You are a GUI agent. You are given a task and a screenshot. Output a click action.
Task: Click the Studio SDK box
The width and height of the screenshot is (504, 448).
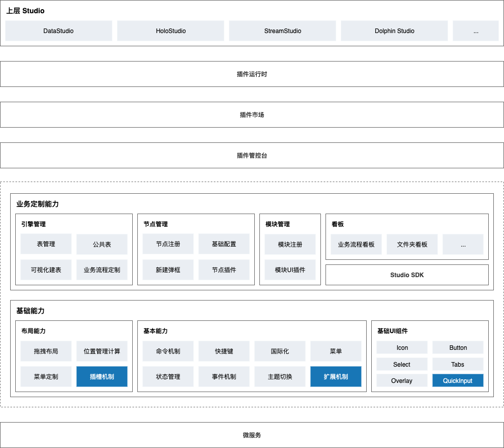pyautogui.click(x=407, y=275)
